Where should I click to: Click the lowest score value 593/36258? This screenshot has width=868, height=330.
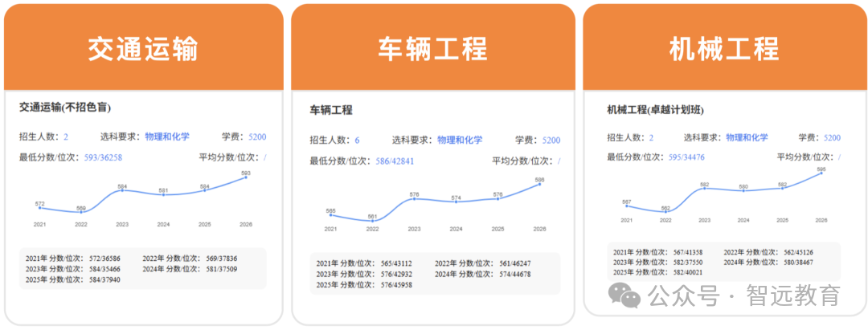[x=103, y=157]
